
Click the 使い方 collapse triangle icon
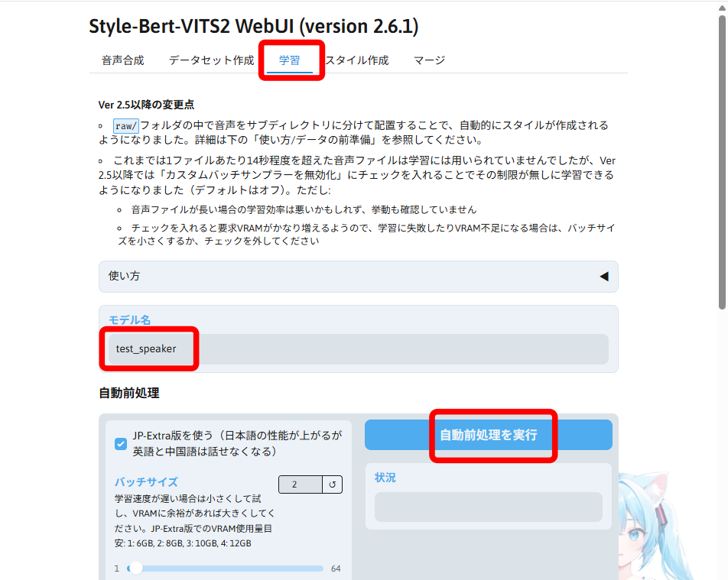point(604,277)
